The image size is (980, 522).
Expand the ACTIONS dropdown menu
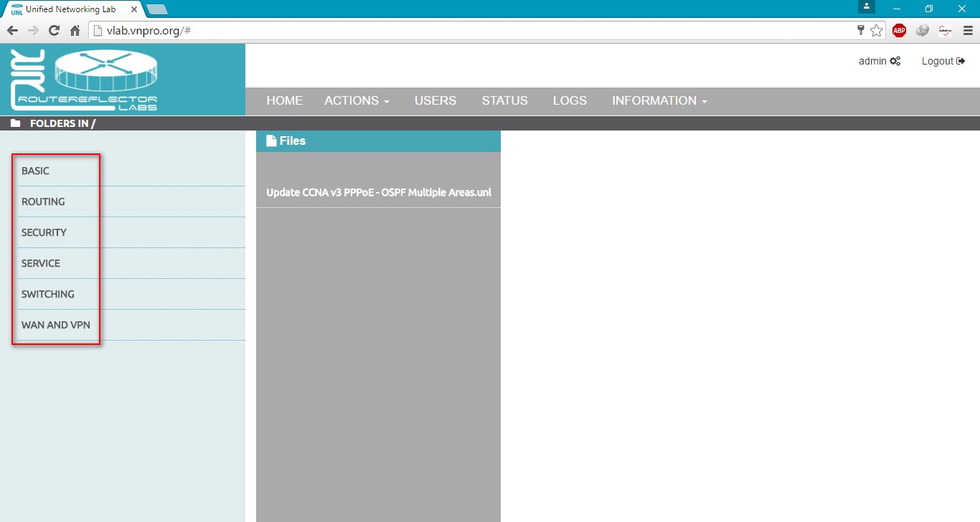pos(357,101)
